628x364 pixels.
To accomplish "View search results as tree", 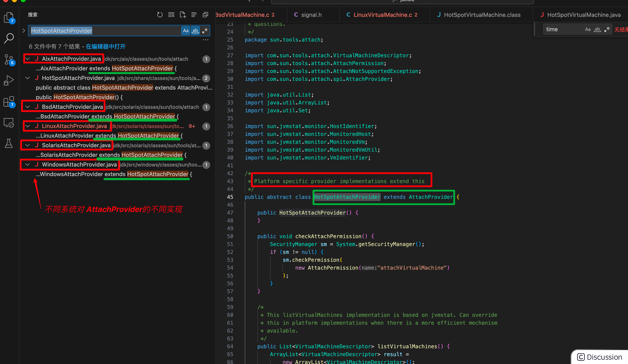I will pyautogui.click(x=194, y=15).
